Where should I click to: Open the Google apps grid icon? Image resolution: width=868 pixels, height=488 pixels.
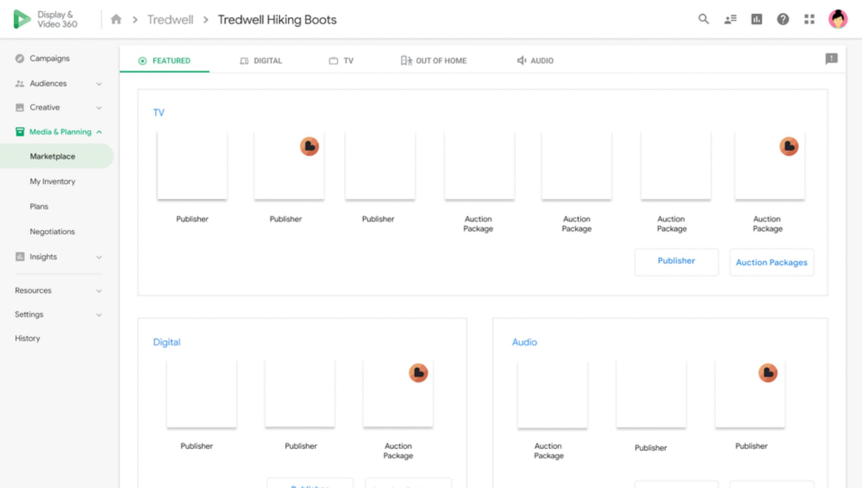pyautogui.click(x=809, y=19)
